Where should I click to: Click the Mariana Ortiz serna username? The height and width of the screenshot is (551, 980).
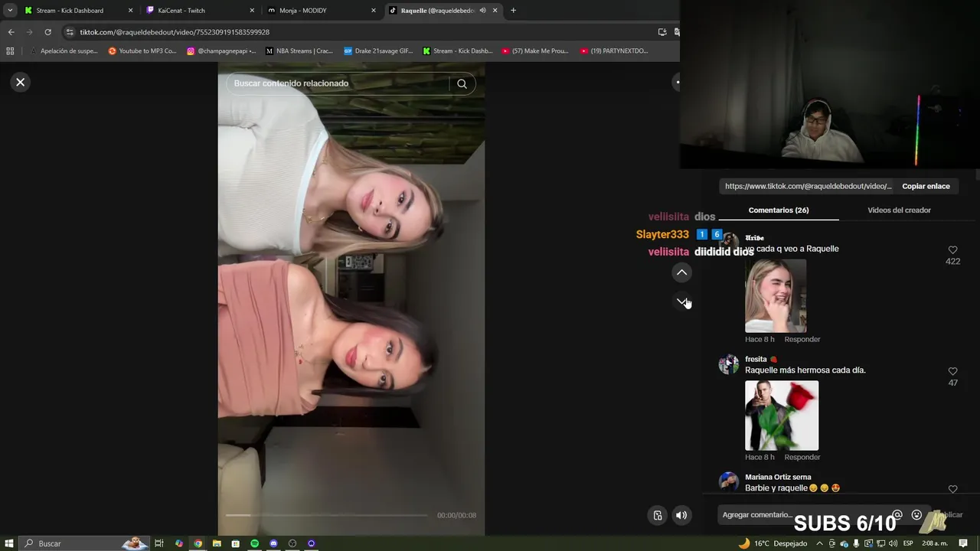[x=778, y=477]
